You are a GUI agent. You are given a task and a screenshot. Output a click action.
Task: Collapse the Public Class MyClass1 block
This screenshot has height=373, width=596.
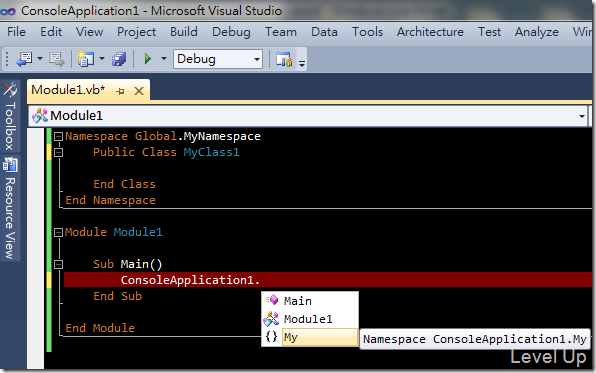pyautogui.click(x=58, y=152)
